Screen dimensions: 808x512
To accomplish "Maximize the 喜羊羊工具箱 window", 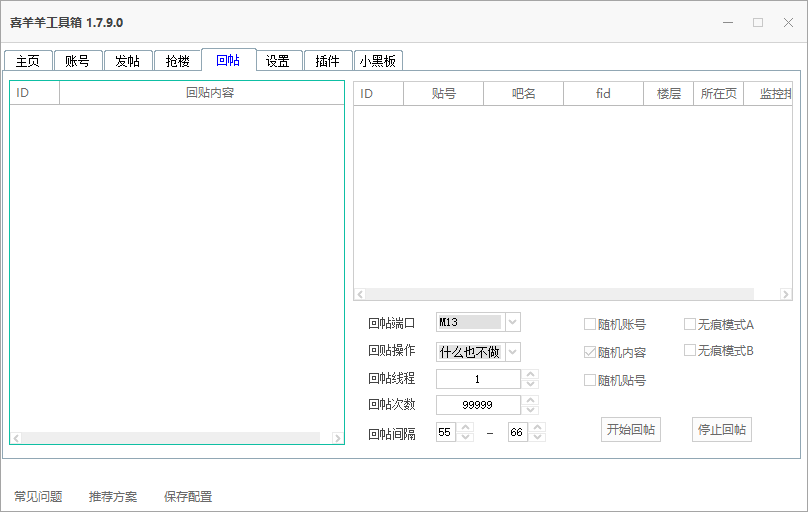I will [758, 22].
